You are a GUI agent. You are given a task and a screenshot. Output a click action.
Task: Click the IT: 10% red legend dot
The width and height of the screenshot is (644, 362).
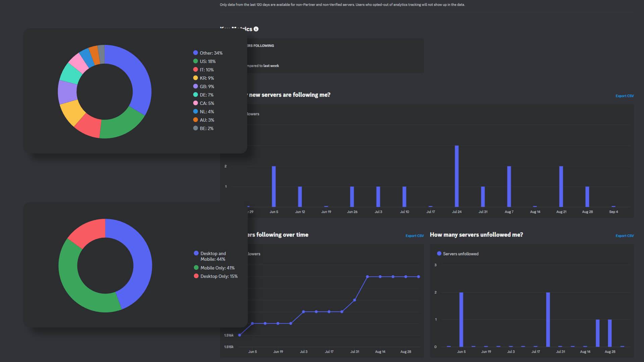pos(196,69)
